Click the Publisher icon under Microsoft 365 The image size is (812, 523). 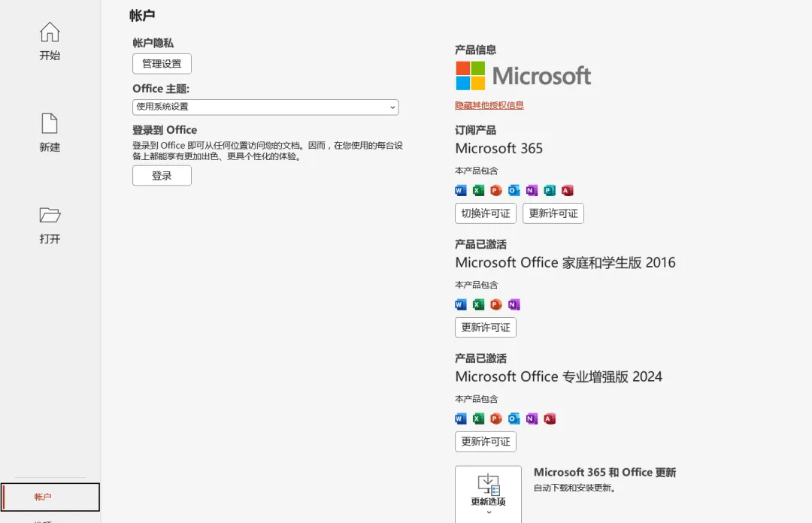[550, 191]
